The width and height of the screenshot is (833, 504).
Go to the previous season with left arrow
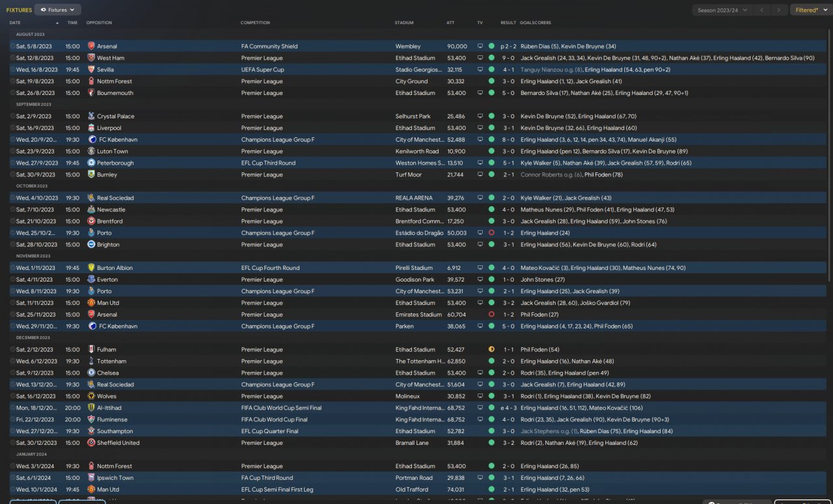point(763,10)
